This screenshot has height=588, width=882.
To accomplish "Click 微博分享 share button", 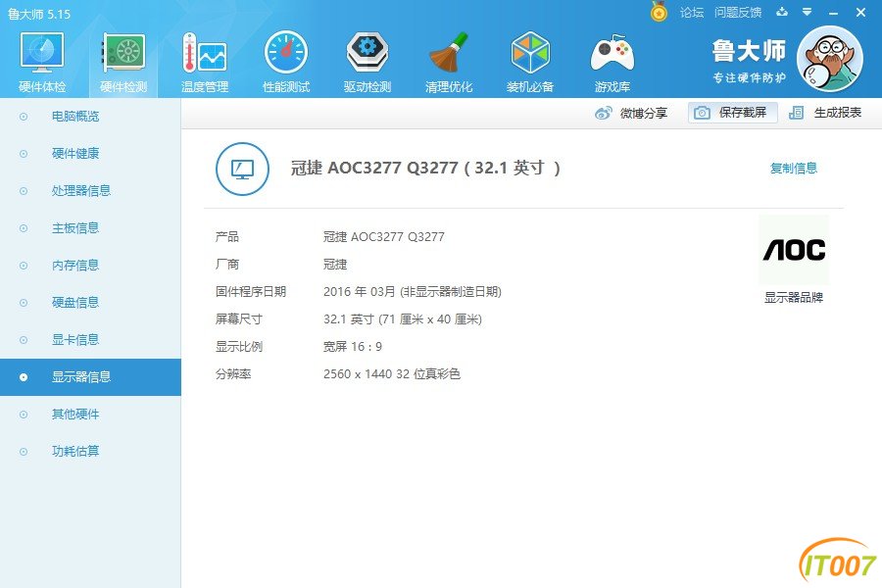I will pyautogui.click(x=631, y=113).
